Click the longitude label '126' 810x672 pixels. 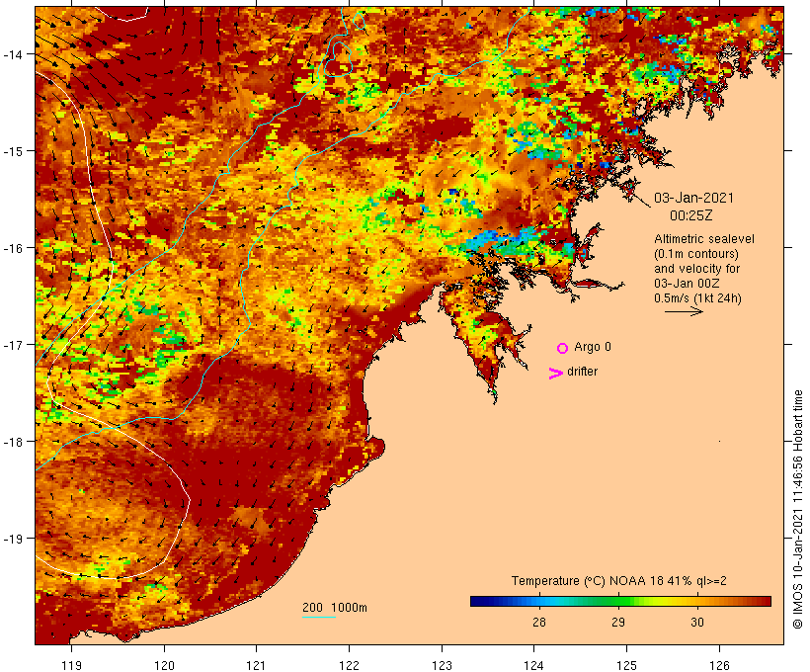[719, 665]
